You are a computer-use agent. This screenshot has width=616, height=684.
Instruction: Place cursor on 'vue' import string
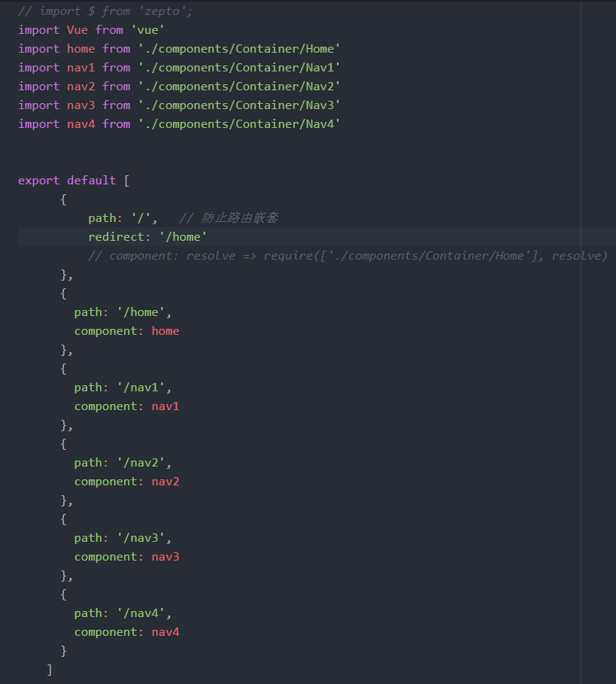pyautogui.click(x=147, y=30)
